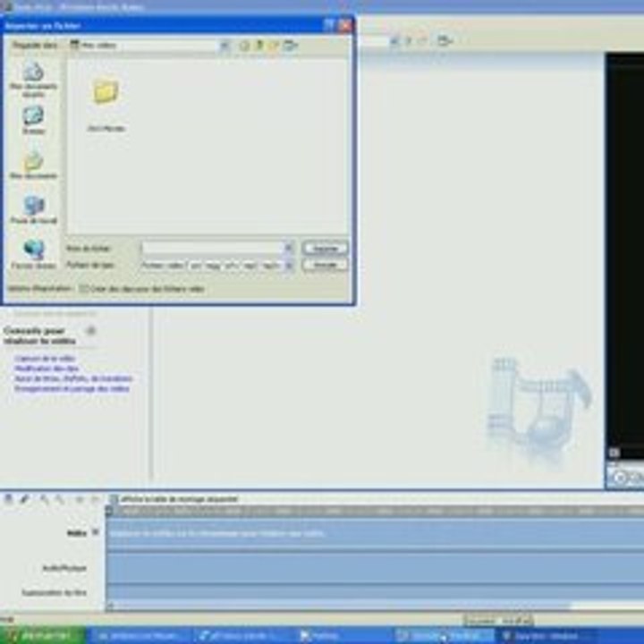Screen dimensions: 644x644
Task: Click the video track drop area
Action: [375, 533]
